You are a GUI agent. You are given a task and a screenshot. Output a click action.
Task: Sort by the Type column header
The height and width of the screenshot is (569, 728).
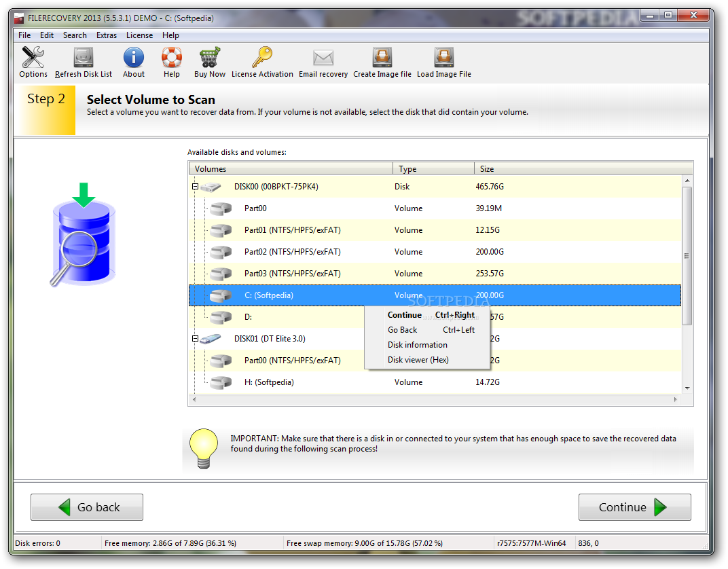pyautogui.click(x=433, y=169)
